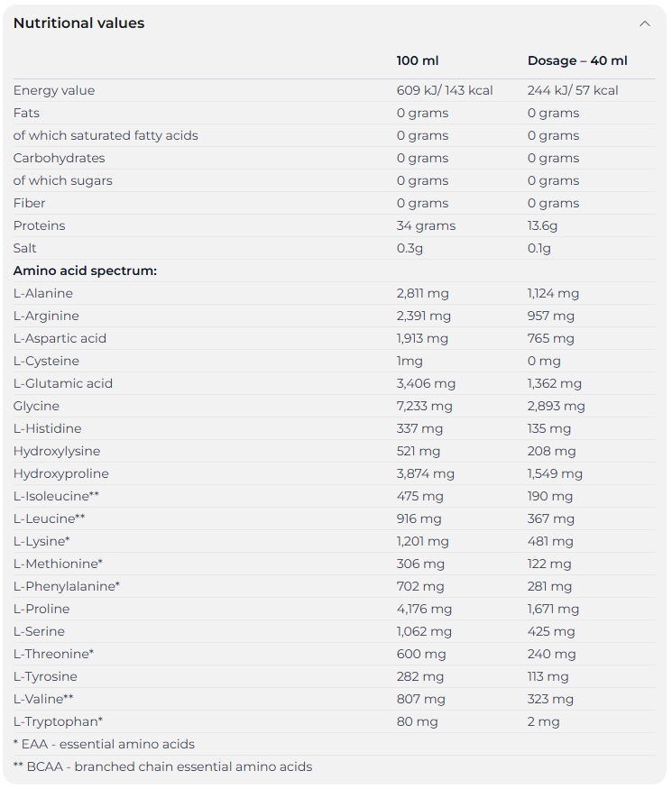
Task: Select the L-Leucine row label
Action: click(x=49, y=518)
